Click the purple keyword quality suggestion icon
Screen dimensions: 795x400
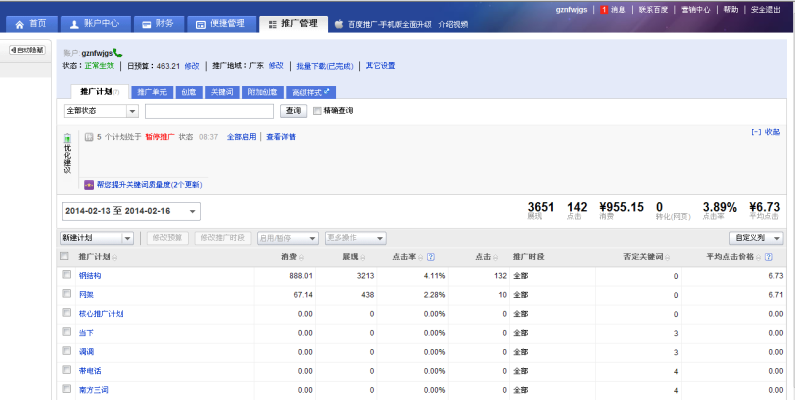[x=89, y=185]
